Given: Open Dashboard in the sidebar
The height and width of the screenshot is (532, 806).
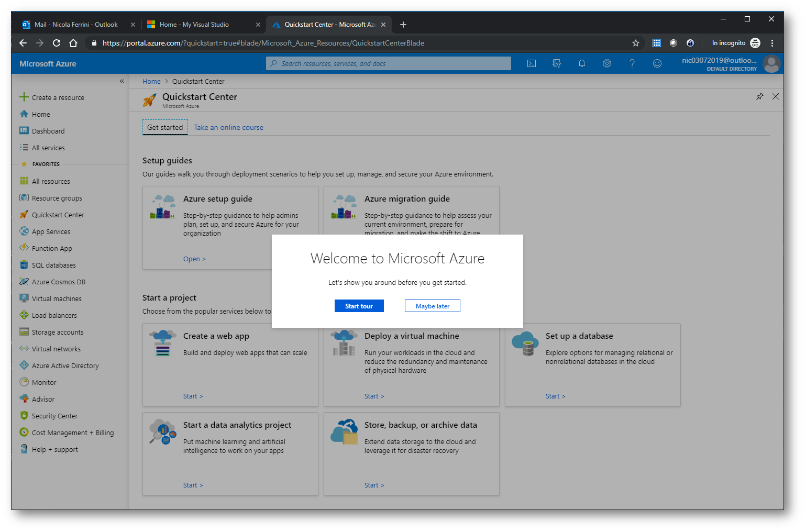Looking at the screenshot, I should click(48, 131).
